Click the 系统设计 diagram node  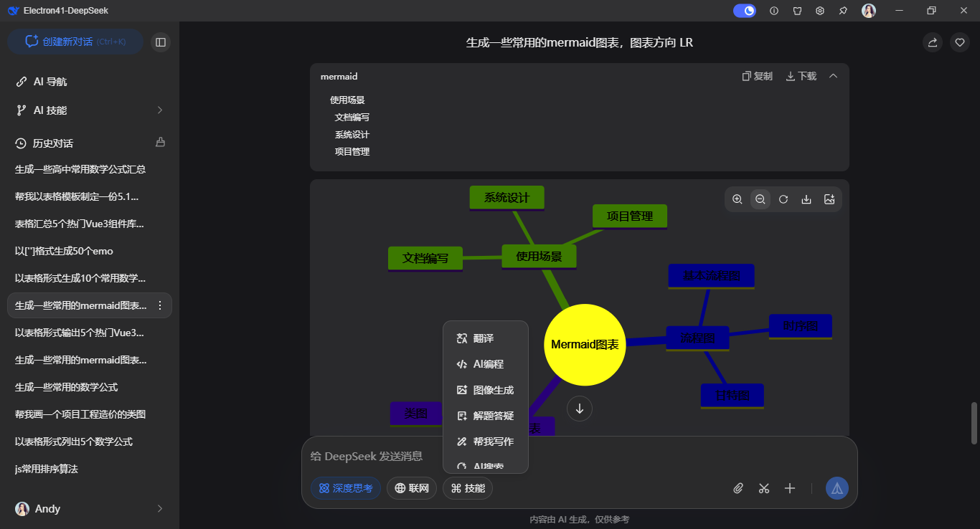(507, 198)
